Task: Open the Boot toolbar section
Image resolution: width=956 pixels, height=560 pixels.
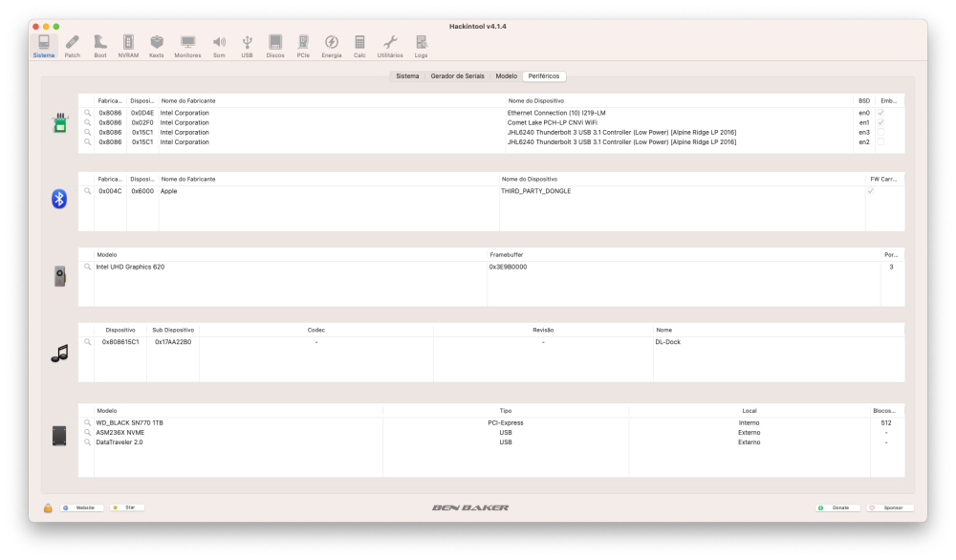Action: [x=100, y=46]
